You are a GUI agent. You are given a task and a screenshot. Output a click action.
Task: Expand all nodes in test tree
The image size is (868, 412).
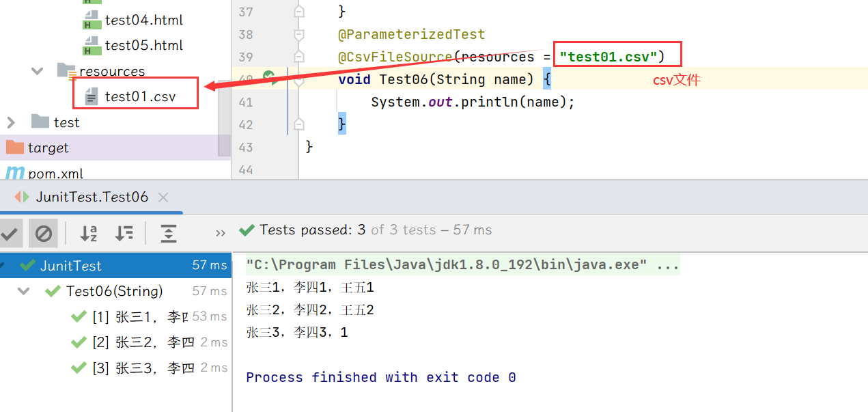169,234
